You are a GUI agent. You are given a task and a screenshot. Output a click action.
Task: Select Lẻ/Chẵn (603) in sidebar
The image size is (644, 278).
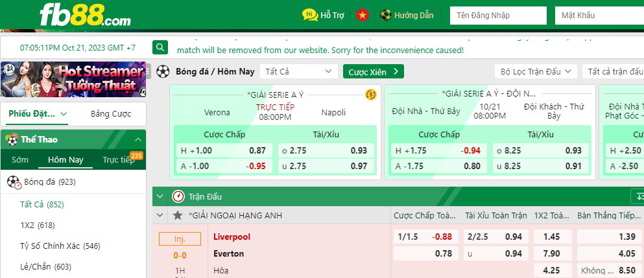(x=45, y=266)
